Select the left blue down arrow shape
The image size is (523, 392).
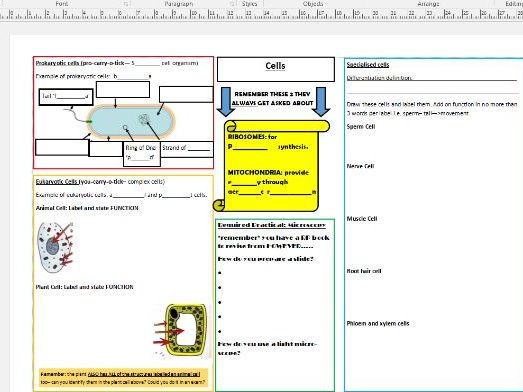coord(225,102)
